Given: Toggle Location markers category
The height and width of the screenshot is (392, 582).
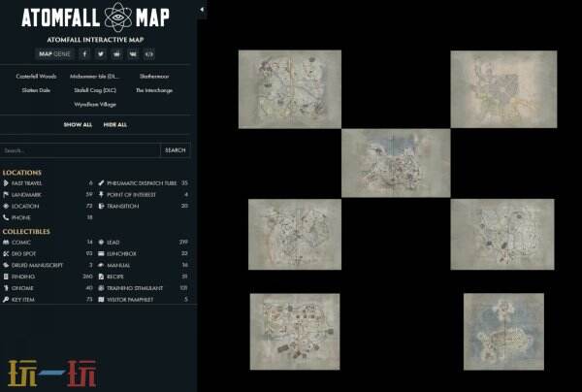Looking at the screenshot, I should [x=48, y=207].
